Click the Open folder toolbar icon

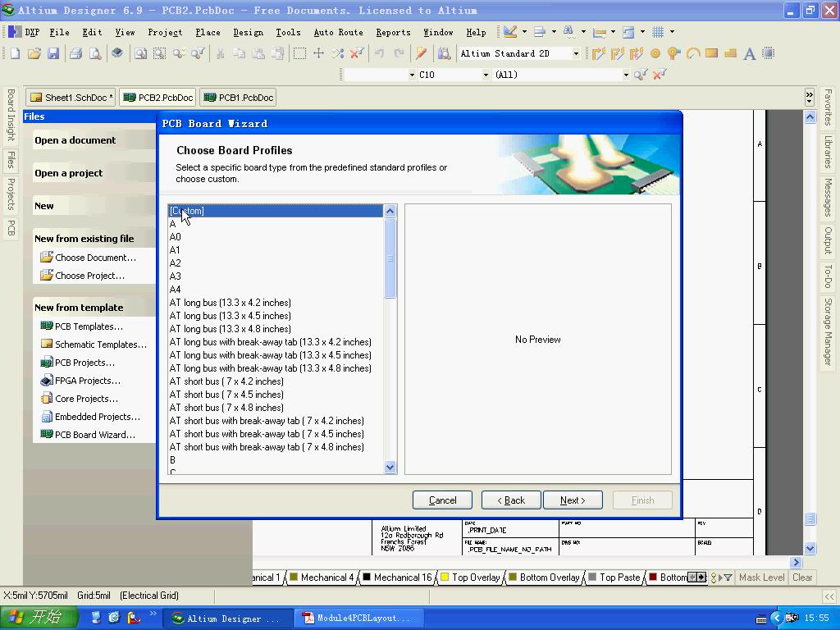click(x=34, y=53)
